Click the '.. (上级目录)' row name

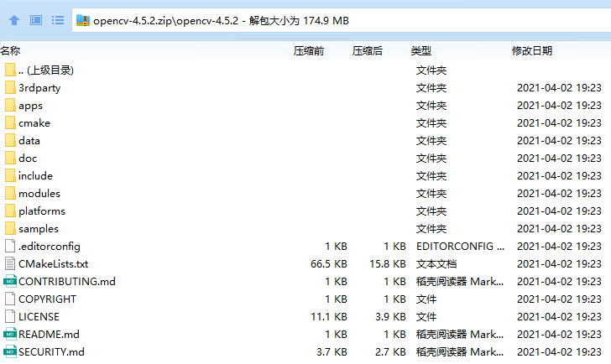tap(46, 70)
